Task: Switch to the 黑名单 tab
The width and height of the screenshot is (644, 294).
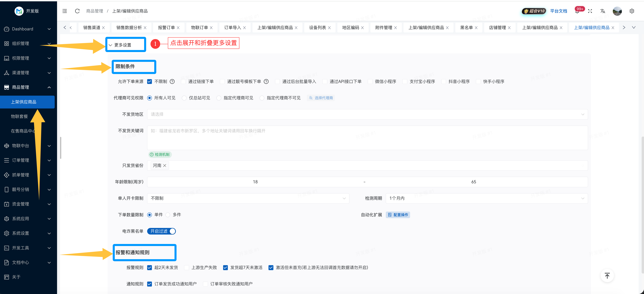Action: [466, 28]
